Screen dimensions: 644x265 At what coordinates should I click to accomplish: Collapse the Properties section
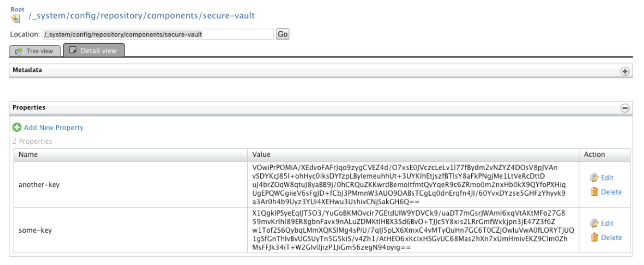click(625, 108)
